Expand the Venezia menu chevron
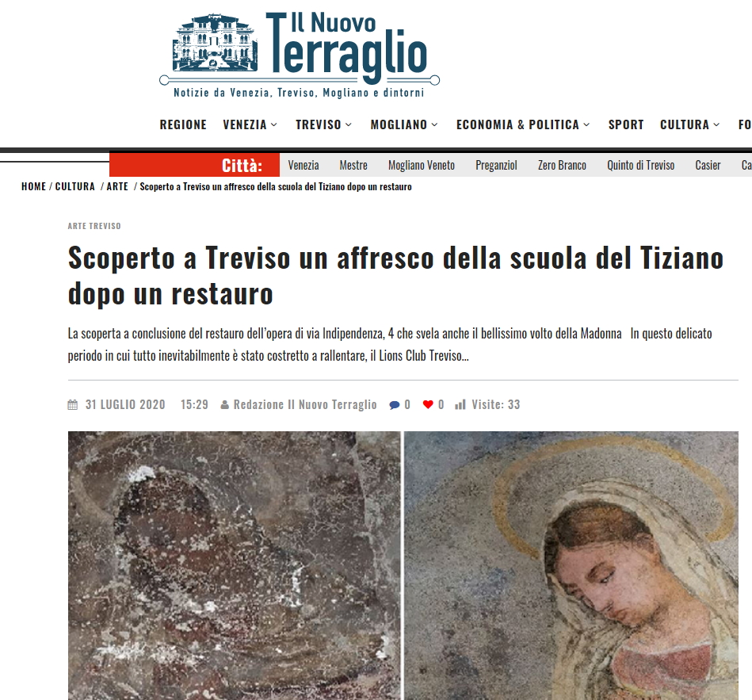This screenshot has width=752, height=700. pyautogui.click(x=274, y=124)
